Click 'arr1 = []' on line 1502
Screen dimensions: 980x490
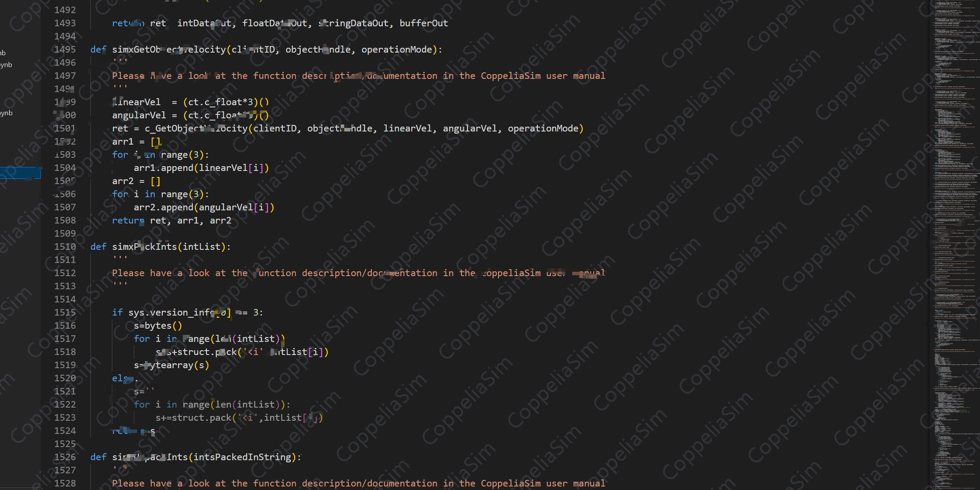click(136, 142)
